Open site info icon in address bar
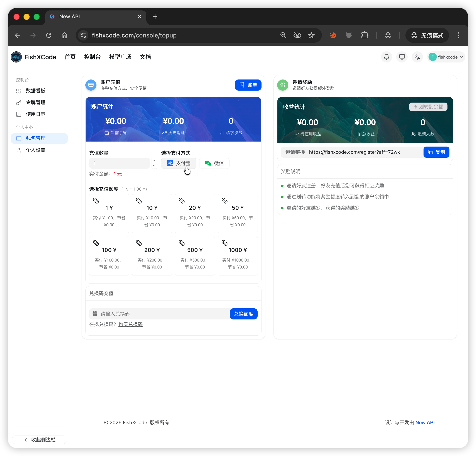Screen dimensions: 476x456 pyautogui.click(x=83, y=35)
